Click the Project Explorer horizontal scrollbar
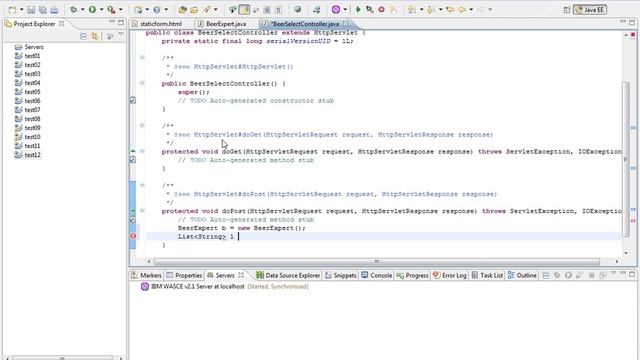The image size is (640, 360). coord(62,358)
